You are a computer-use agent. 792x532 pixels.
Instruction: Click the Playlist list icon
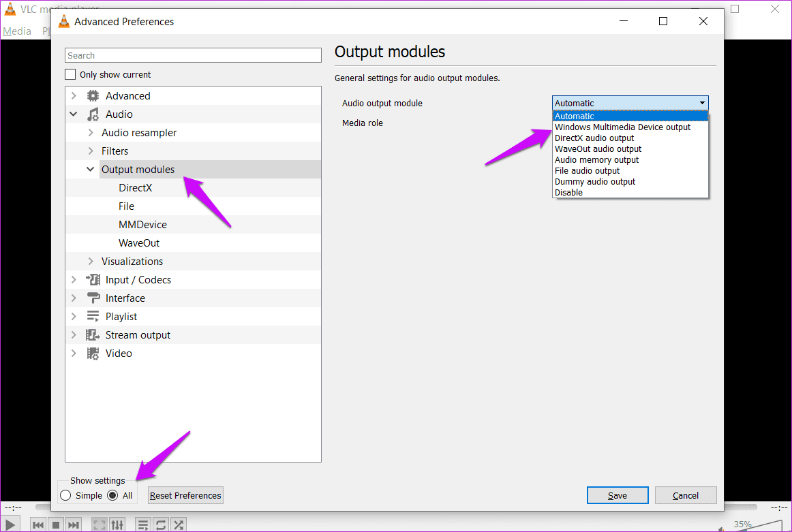pyautogui.click(x=93, y=317)
